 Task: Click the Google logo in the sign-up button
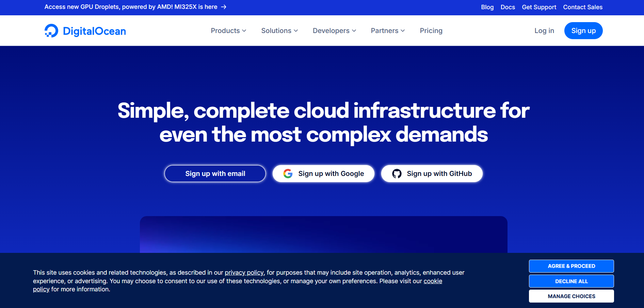pyautogui.click(x=288, y=174)
